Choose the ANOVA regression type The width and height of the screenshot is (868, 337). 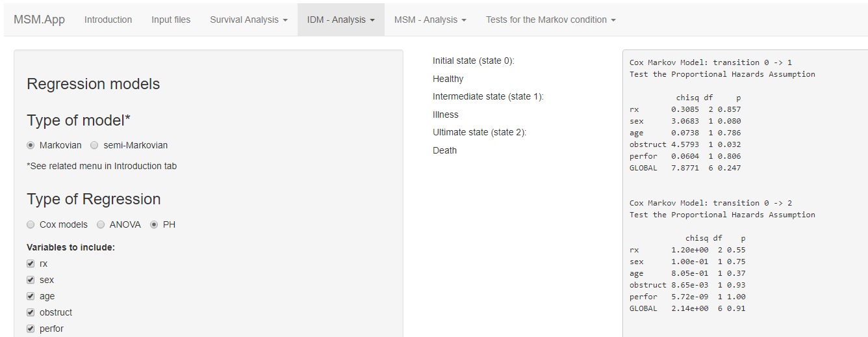pyautogui.click(x=101, y=224)
